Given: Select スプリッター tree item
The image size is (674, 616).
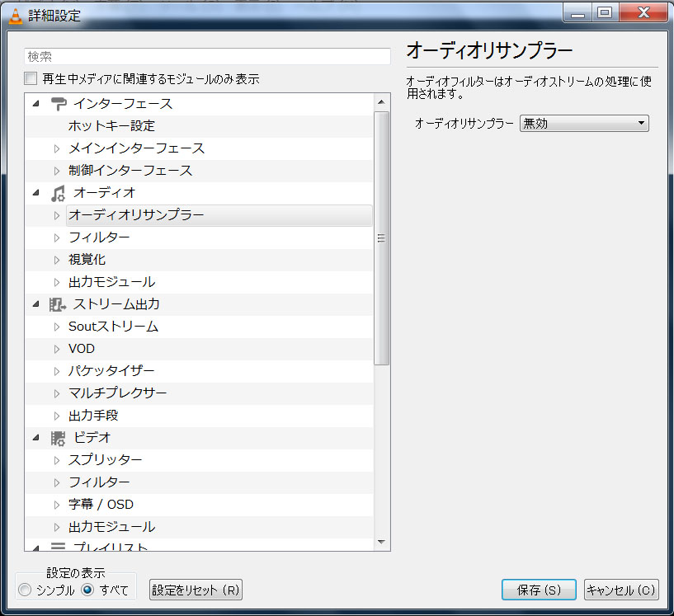Looking at the screenshot, I should [x=106, y=460].
